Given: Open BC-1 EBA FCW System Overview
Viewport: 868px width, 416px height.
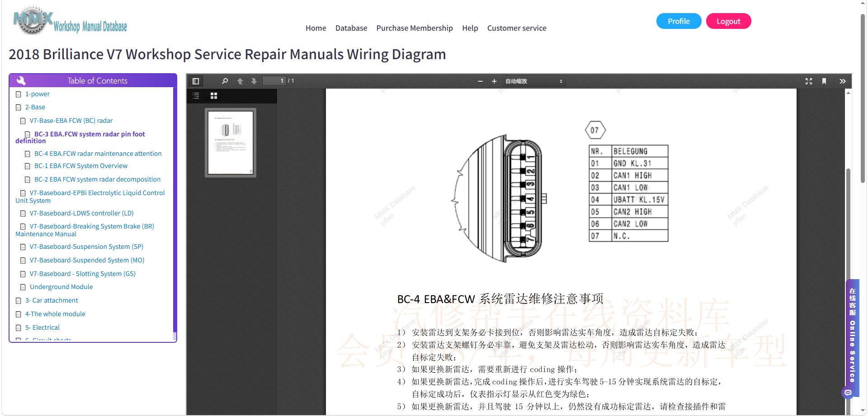Looking at the screenshot, I should pyautogui.click(x=81, y=166).
